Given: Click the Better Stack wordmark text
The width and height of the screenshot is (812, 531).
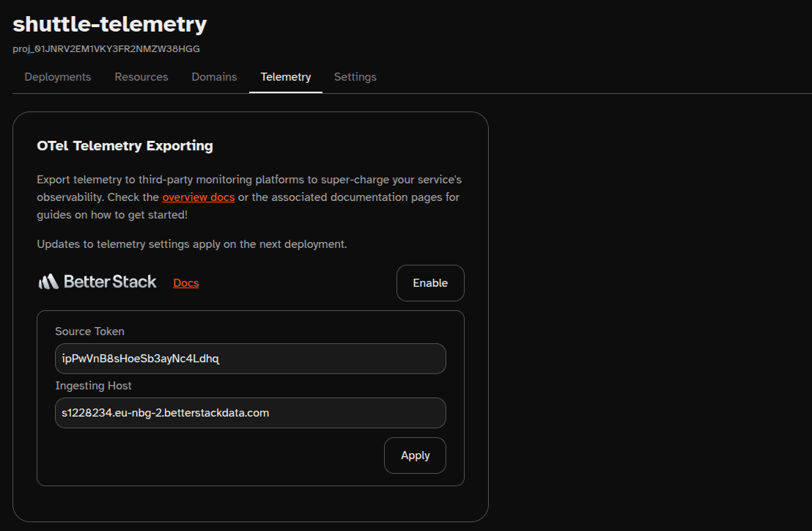Looking at the screenshot, I should (110, 282).
